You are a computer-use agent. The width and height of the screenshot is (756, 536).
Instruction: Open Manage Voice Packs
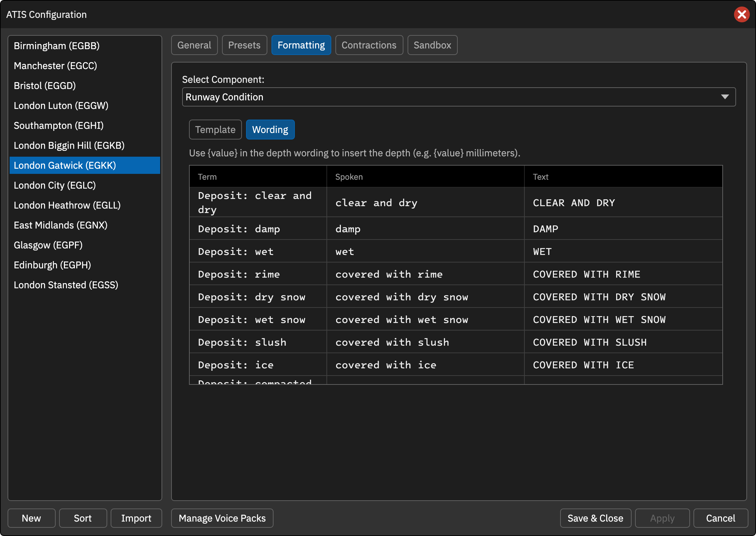pyautogui.click(x=222, y=518)
